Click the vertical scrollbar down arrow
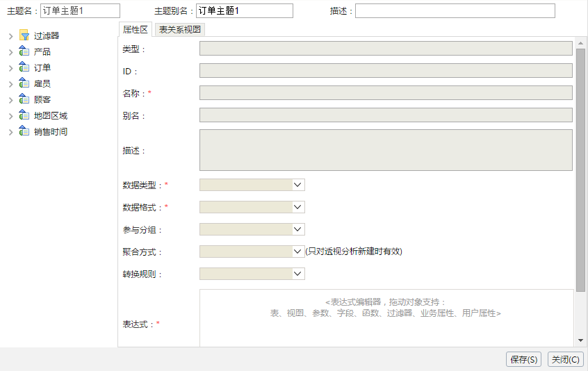This screenshot has height=371, width=588. [x=580, y=340]
